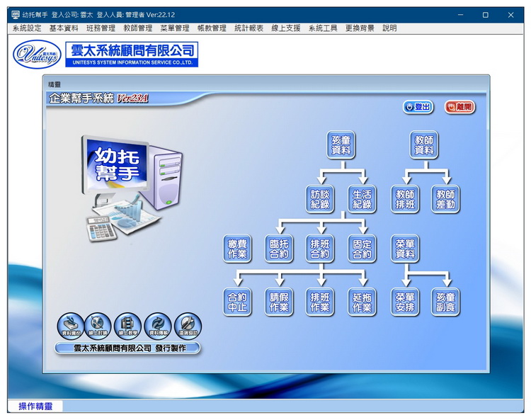The height and width of the screenshot is (420, 531).
Task: Click the 資料傳輸 sync icon
Action: (x=158, y=327)
